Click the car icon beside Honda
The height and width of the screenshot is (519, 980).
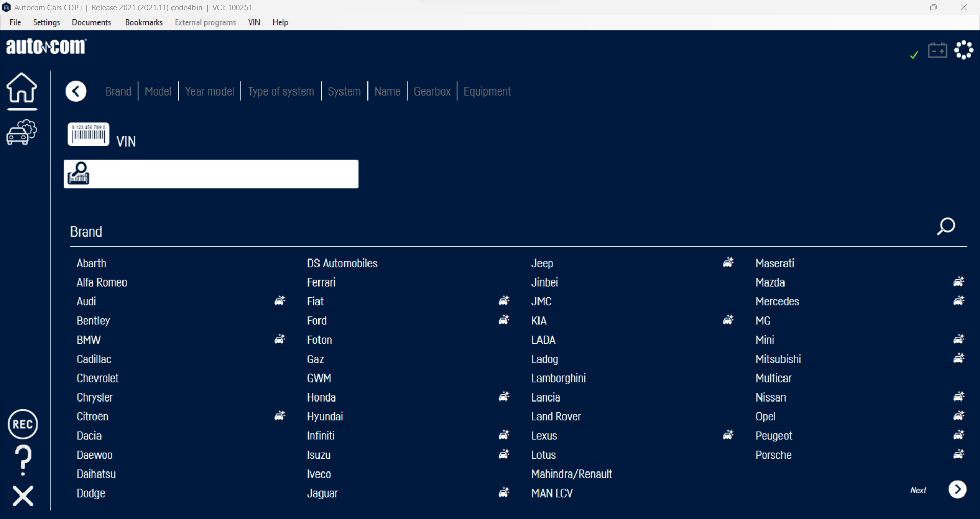coord(504,397)
